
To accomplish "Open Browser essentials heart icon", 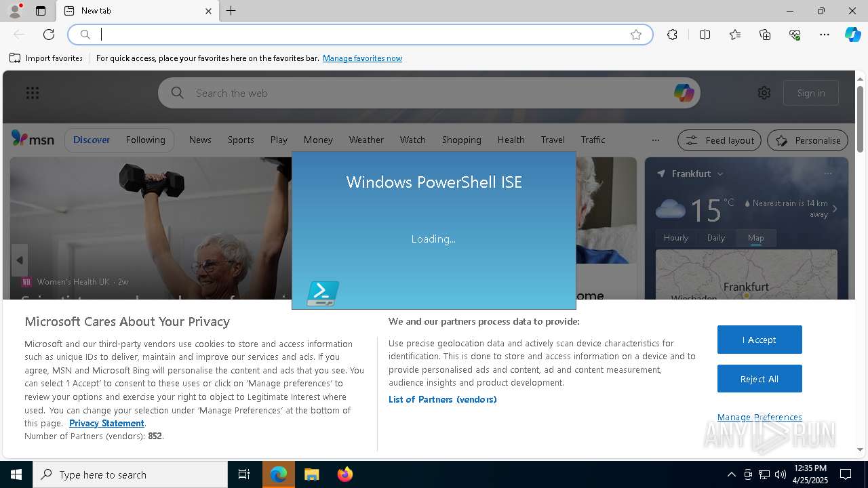I will pyautogui.click(x=795, y=35).
